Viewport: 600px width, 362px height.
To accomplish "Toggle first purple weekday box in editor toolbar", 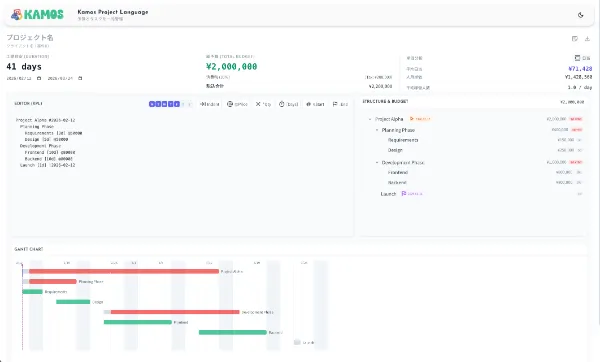I will pos(152,104).
